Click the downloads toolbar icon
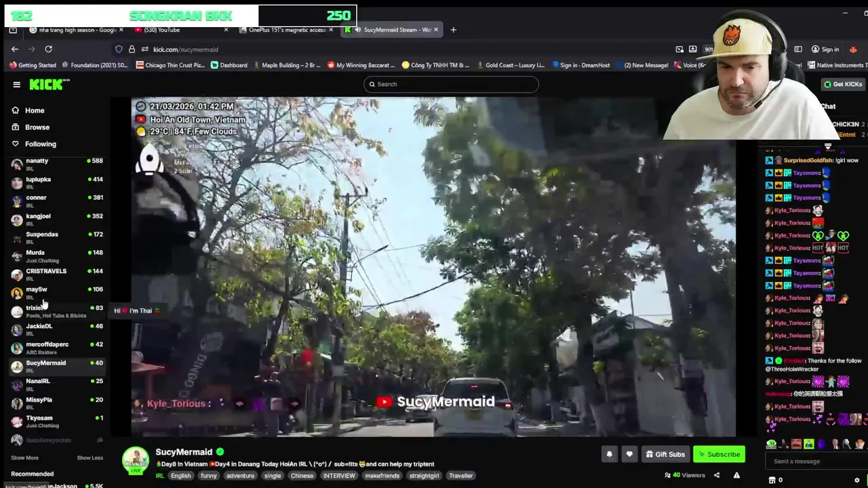 coord(692,49)
